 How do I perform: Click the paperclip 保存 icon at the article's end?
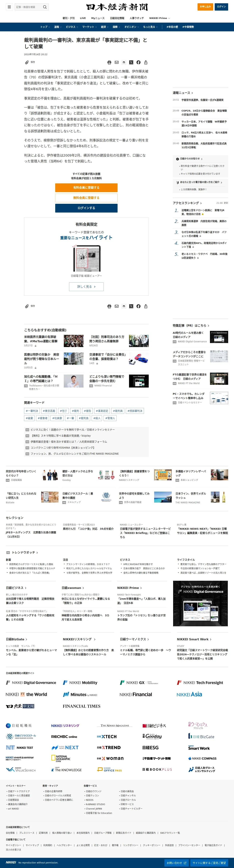pyautogui.click(x=27, y=306)
